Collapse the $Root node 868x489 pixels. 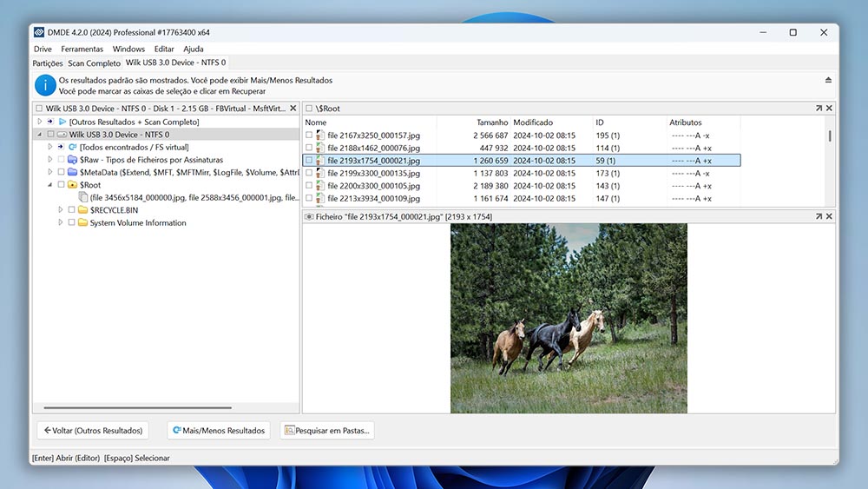(49, 185)
